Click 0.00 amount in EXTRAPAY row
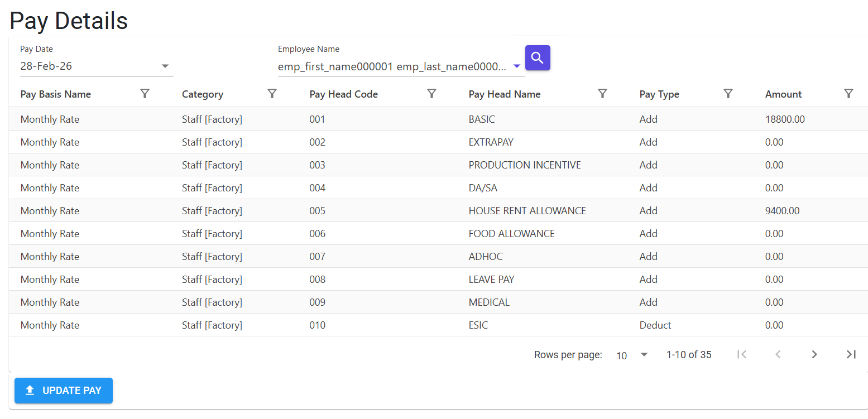Image resolution: width=868 pixels, height=419 pixels. pyautogui.click(x=774, y=142)
